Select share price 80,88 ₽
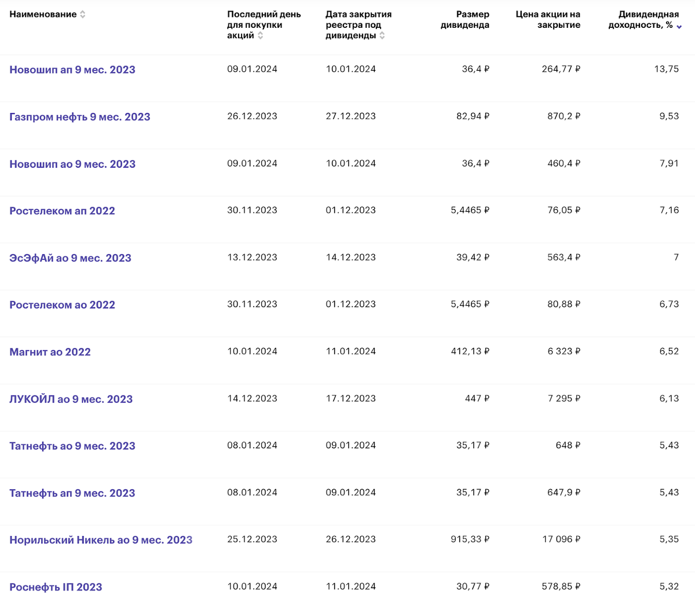This screenshot has height=616, width=695. [x=564, y=304]
